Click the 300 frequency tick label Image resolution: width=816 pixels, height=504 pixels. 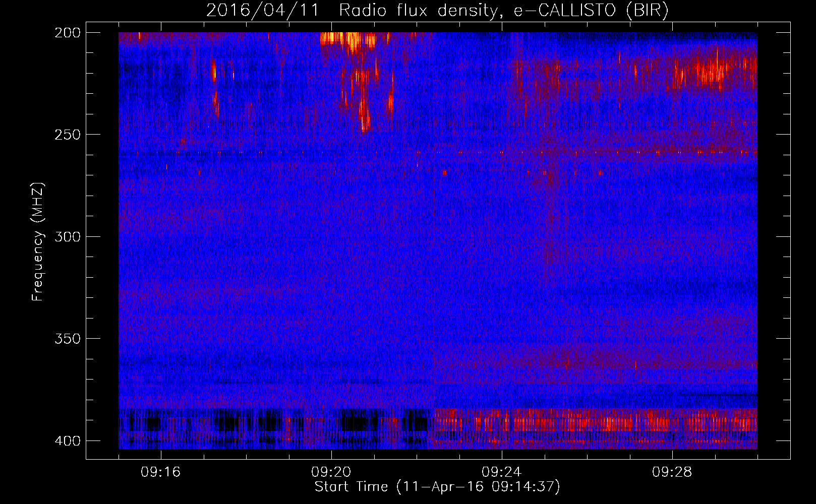click(x=67, y=237)
